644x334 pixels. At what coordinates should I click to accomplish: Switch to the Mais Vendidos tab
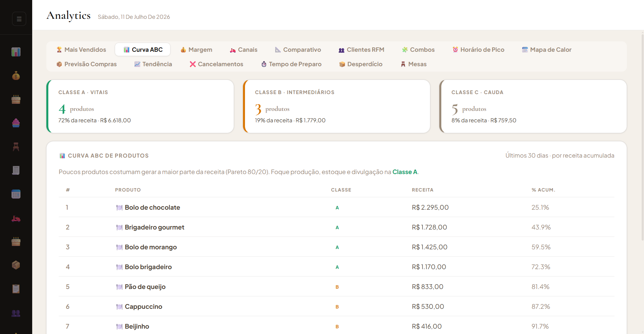point(81,50)
